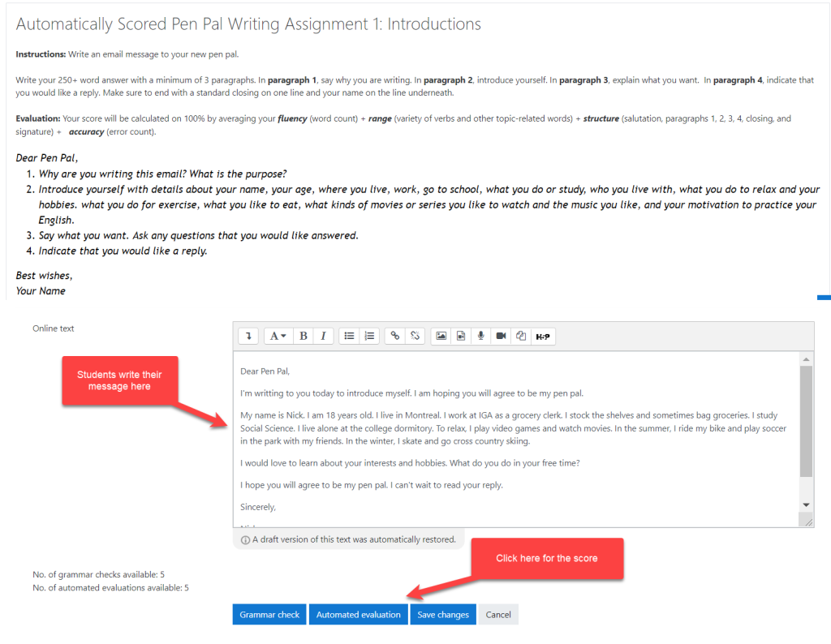Start video recording with the camera icon
831x644 pixels.
point(501,336)
